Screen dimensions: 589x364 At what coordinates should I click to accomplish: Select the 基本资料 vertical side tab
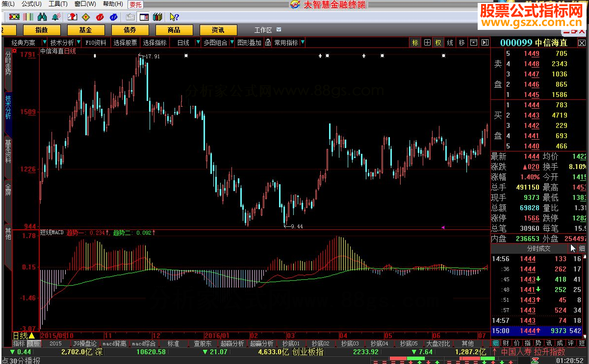tap(8, 151)
